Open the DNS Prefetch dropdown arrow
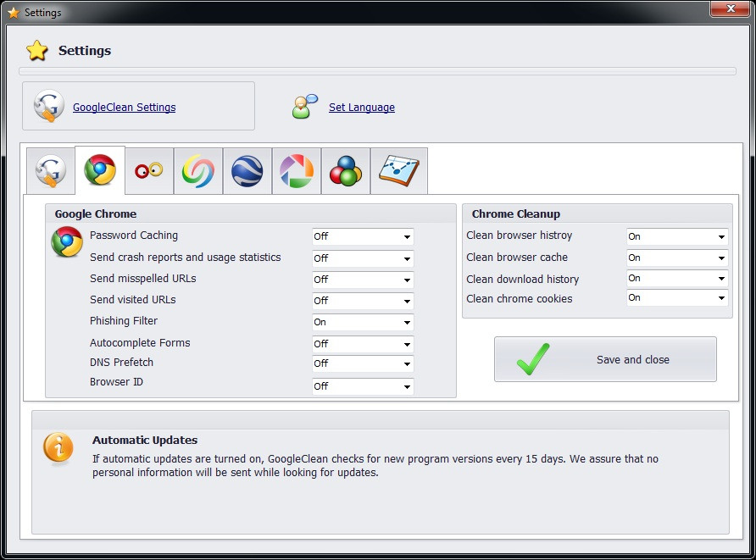The height and width of the screenshot is (560, 756). pyautogui.click(x=408, y=363)
